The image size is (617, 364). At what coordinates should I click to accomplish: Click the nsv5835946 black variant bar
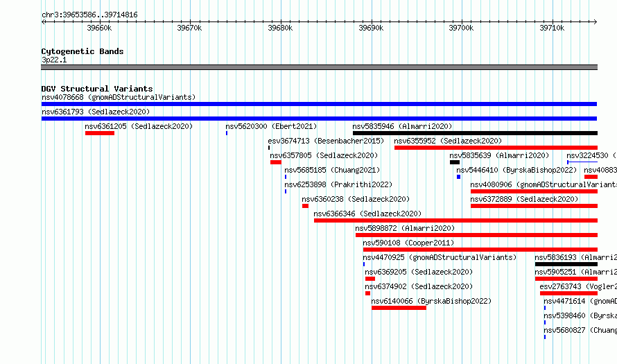click(x=475, y=133)
